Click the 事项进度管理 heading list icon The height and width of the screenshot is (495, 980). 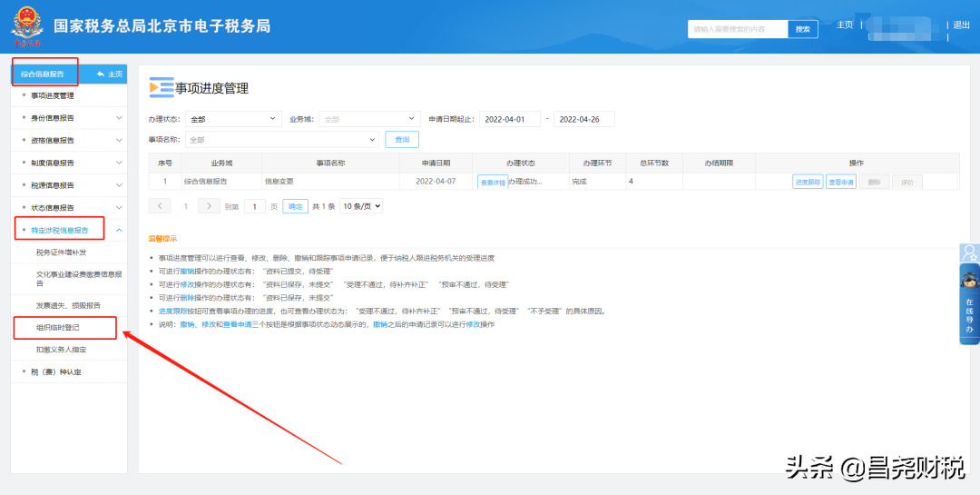[x=161, y=88]
